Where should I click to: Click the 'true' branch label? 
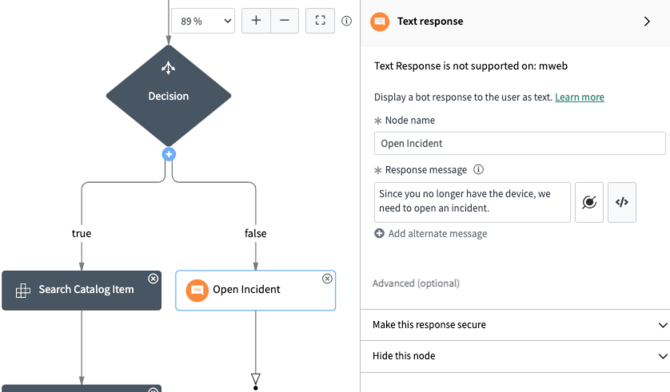[x=81, y=233]
